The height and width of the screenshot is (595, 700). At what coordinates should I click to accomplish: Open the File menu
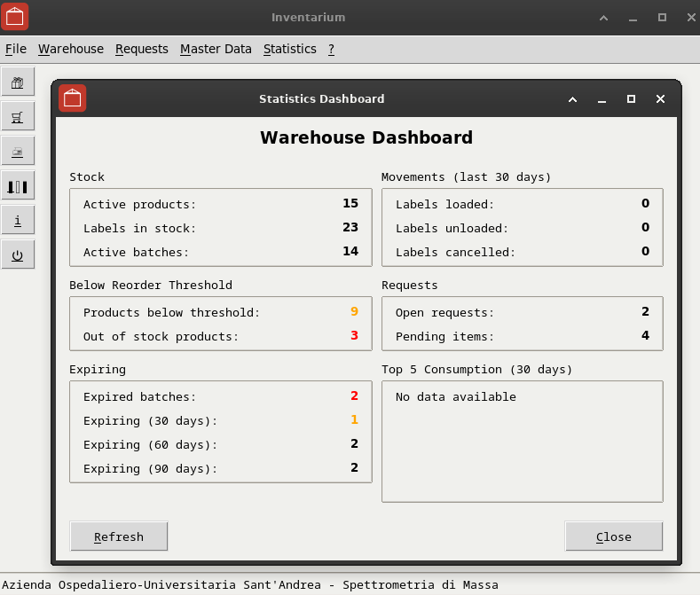point(16,49)
